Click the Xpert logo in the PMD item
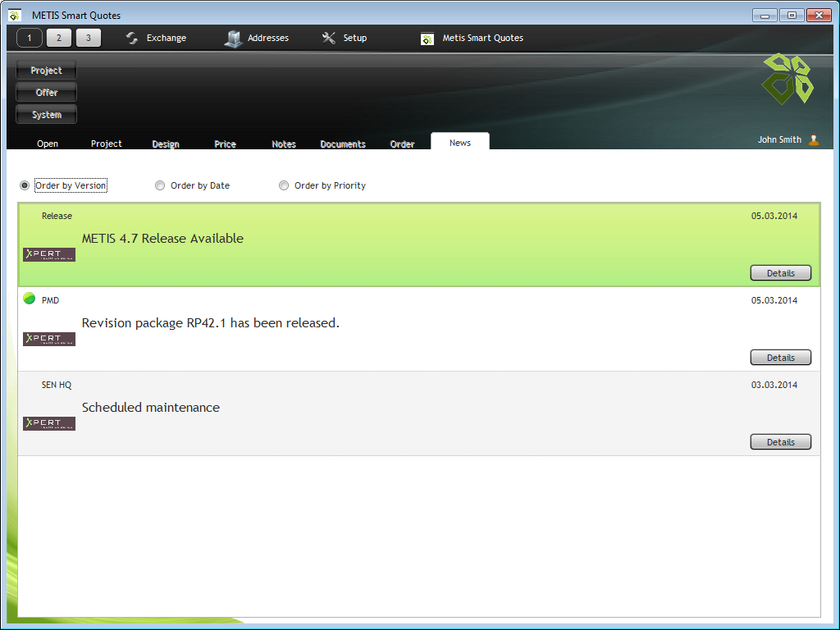The width and height of the screenshot is (840, 630). pyautogui.click(x=49, y=339)
